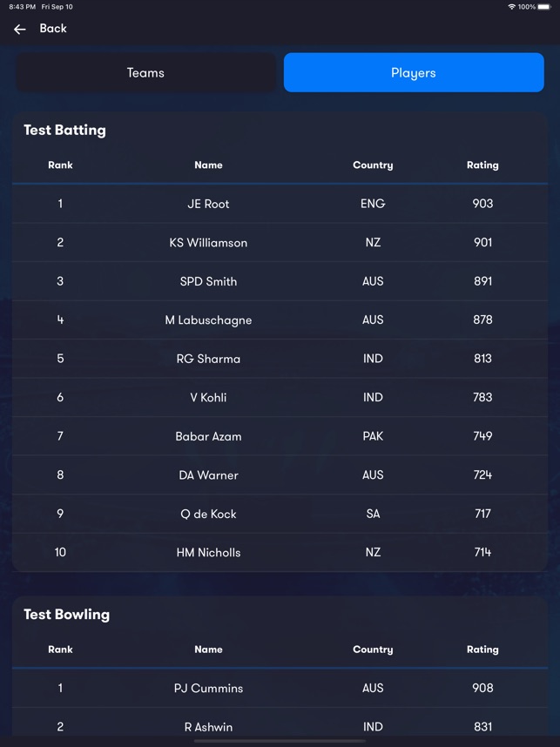Image resolution: width=560 pixels, height=747 pixels.
Task: Open HM Nicholls' ranking row
Action: coord(280,552)
